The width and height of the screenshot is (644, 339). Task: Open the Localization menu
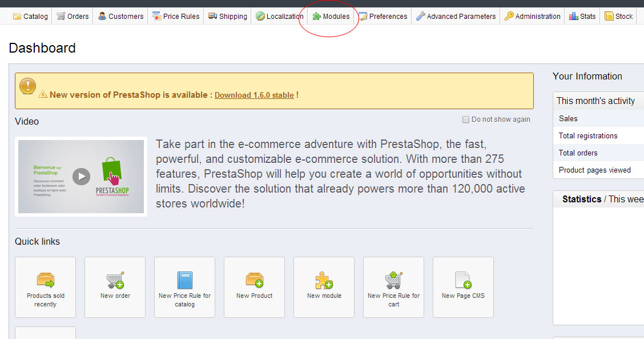279,17
